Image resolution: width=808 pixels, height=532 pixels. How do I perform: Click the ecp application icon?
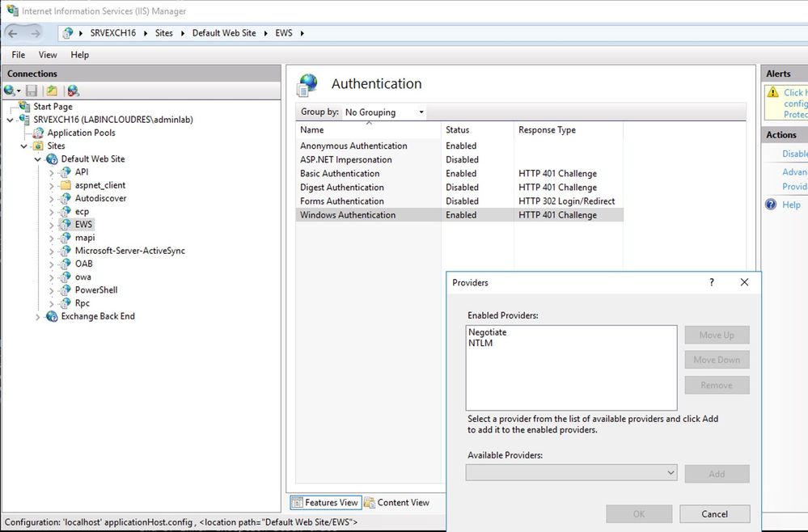pos(66,211)
